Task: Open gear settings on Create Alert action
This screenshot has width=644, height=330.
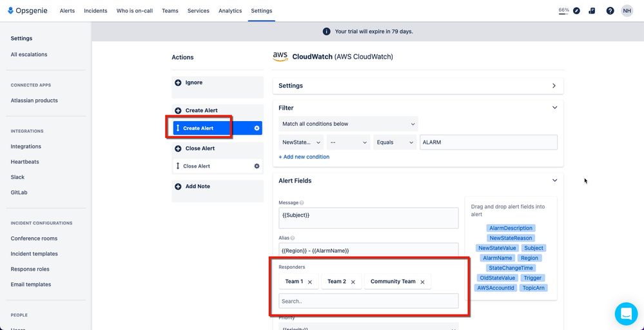Action: [x=257, y=128]
